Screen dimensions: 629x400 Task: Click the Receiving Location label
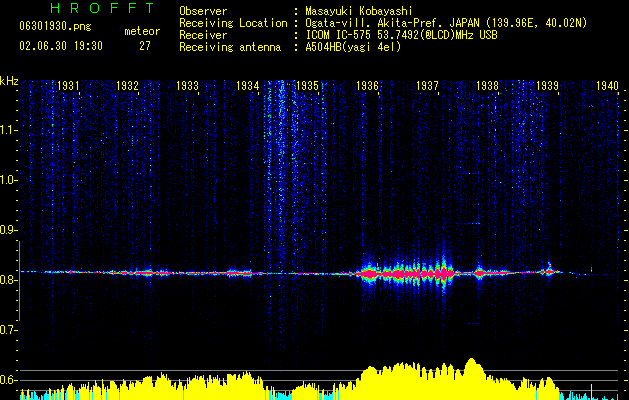(233, 23)
